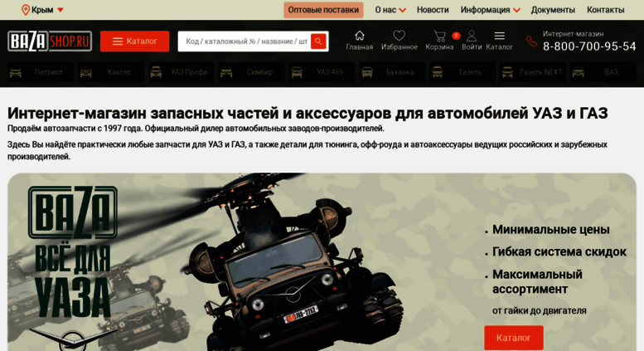
Task: Open the Крым region dropdown arrow
Action: coord(61,10)
